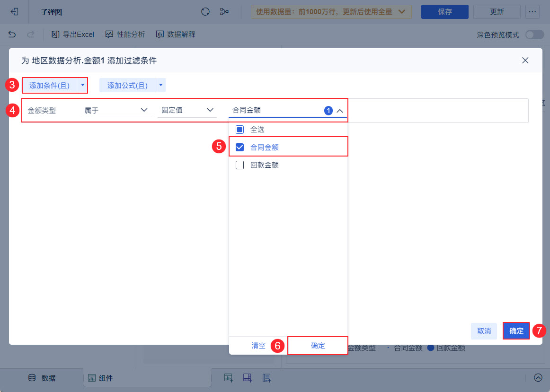550x392 pixels.
Task: Open the 固定值 value type dropdown
Action: (187, 110)
